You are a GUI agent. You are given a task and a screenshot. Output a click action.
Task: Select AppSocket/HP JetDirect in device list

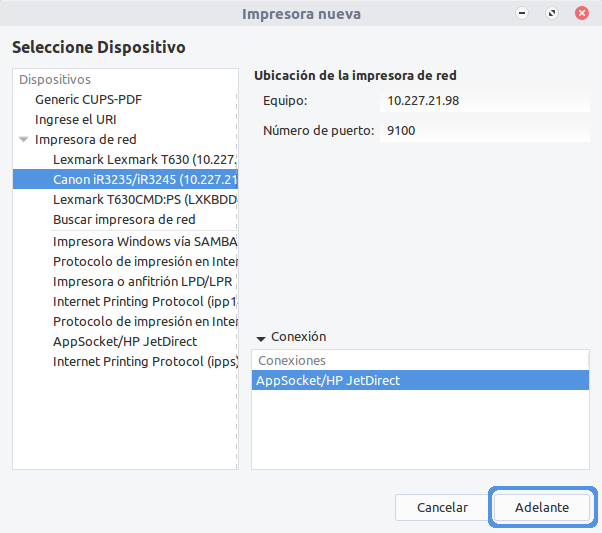[125, 341]
